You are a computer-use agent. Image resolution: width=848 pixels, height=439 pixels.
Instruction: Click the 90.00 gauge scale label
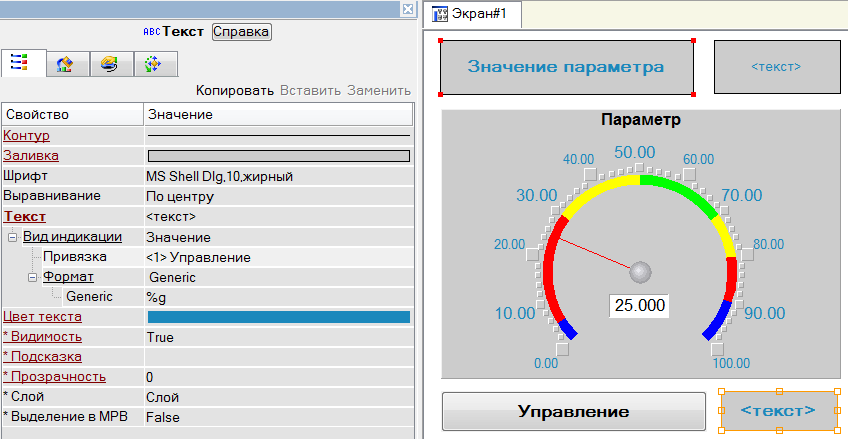765,314
